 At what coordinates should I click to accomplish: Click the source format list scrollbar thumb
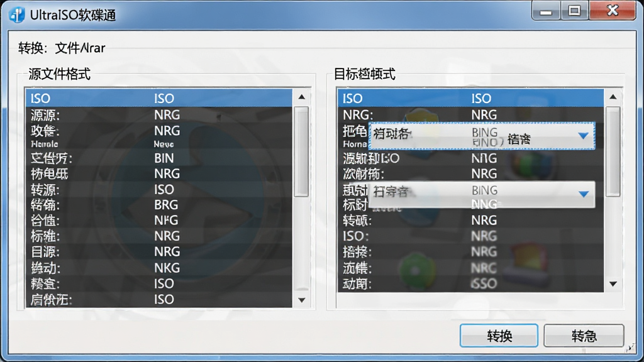(x=301, y=151)
